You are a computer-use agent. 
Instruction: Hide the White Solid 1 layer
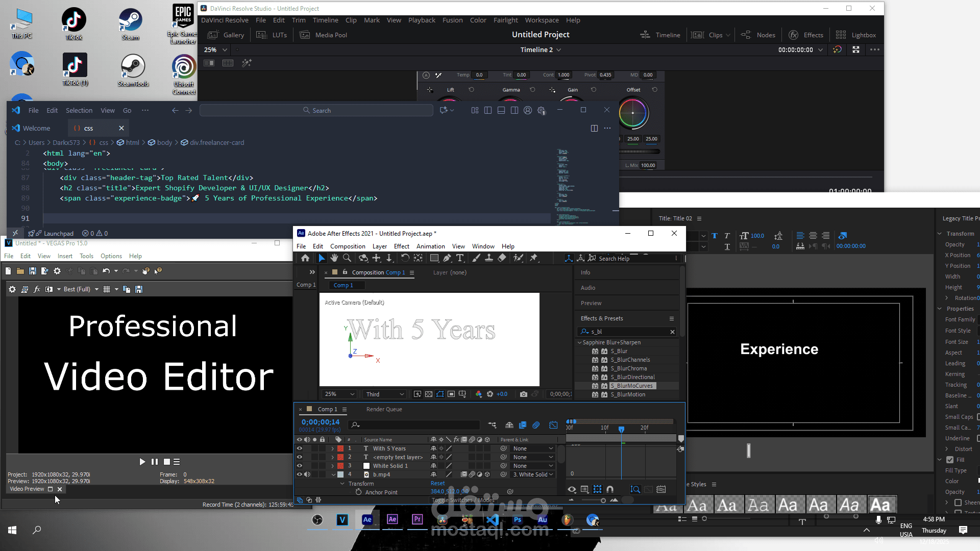[x=300, y=466]
